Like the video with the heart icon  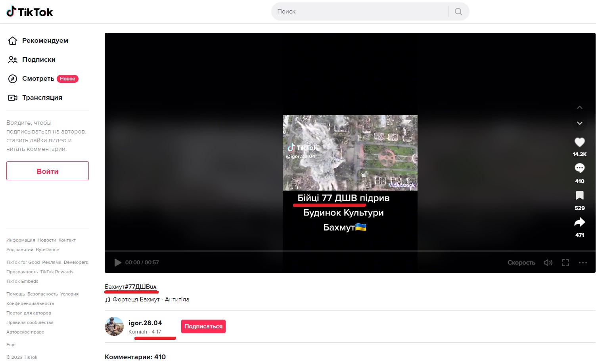(x=579, y=142)
